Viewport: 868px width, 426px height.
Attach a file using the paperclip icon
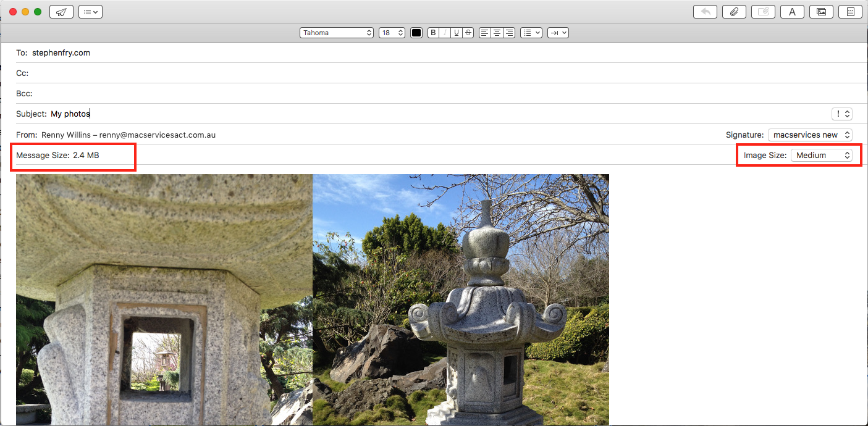734,12
